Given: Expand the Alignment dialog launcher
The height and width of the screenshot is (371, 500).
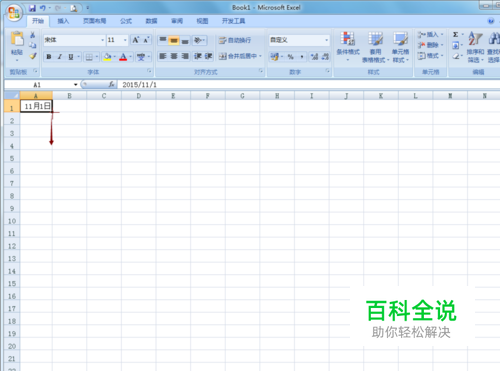Looking at the screenshot, I should [261, 71].
